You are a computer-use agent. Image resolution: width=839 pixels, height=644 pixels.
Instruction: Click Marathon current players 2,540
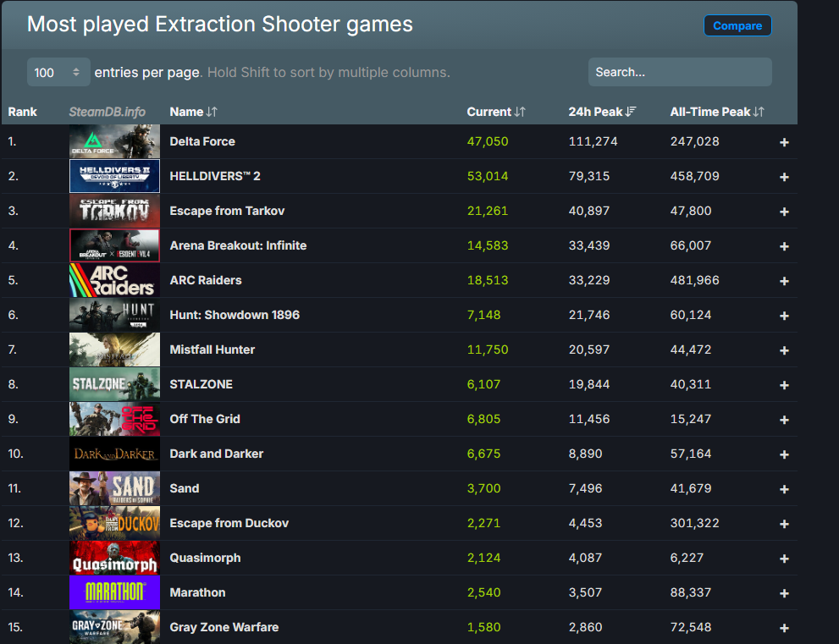click(483, 592)
